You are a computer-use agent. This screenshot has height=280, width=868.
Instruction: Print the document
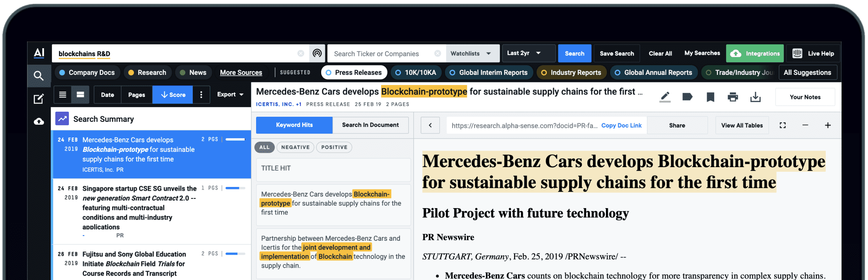point(732,97)
